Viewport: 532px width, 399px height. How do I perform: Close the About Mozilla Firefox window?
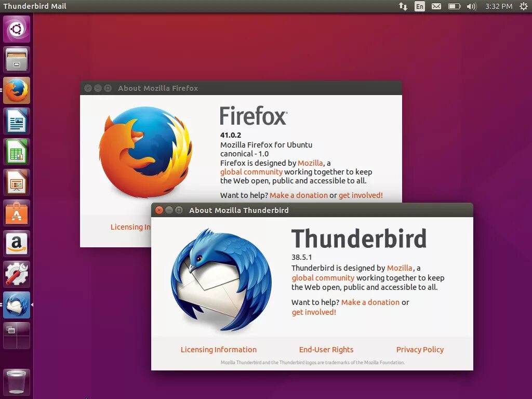(88, 88)
